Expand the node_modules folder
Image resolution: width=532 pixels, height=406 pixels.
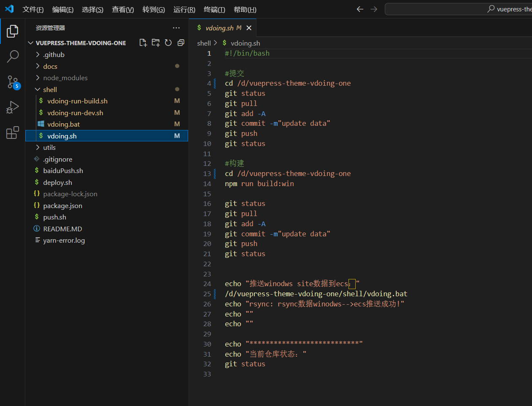point(107,78)
